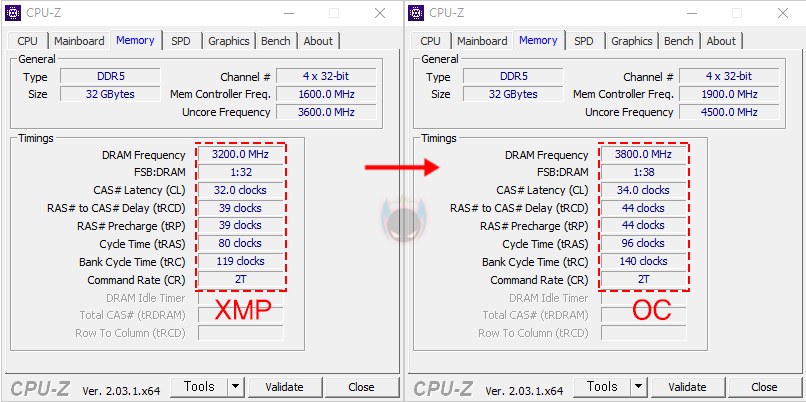
Task: Click Uncore Frequency 3600.0 MHz value
Action: coord(326,112)
